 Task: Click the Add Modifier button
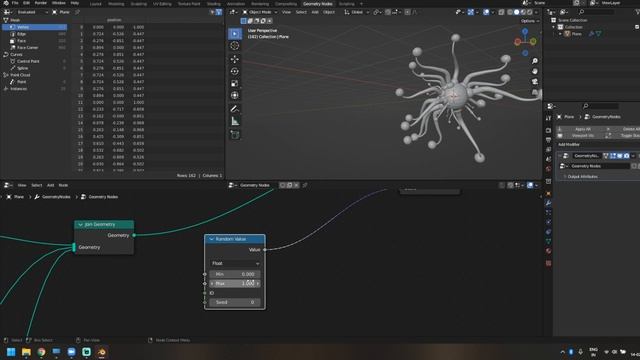pos(569,144)
